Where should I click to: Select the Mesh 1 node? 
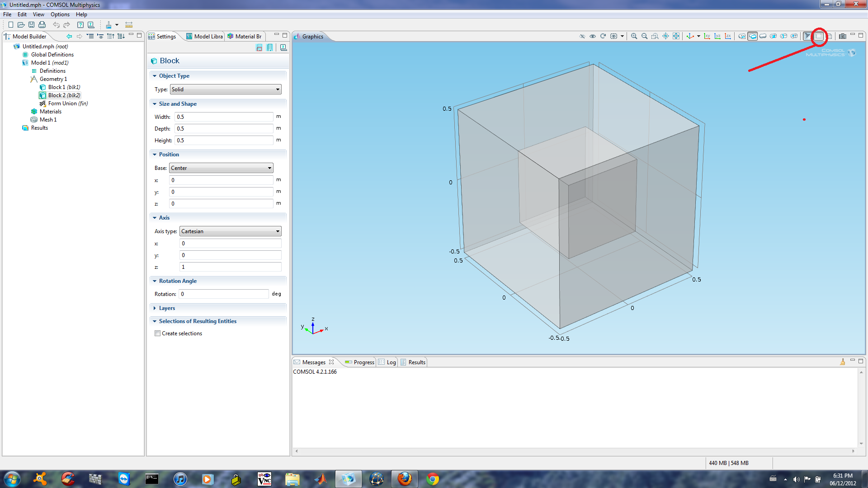click(x=48, y=120)
